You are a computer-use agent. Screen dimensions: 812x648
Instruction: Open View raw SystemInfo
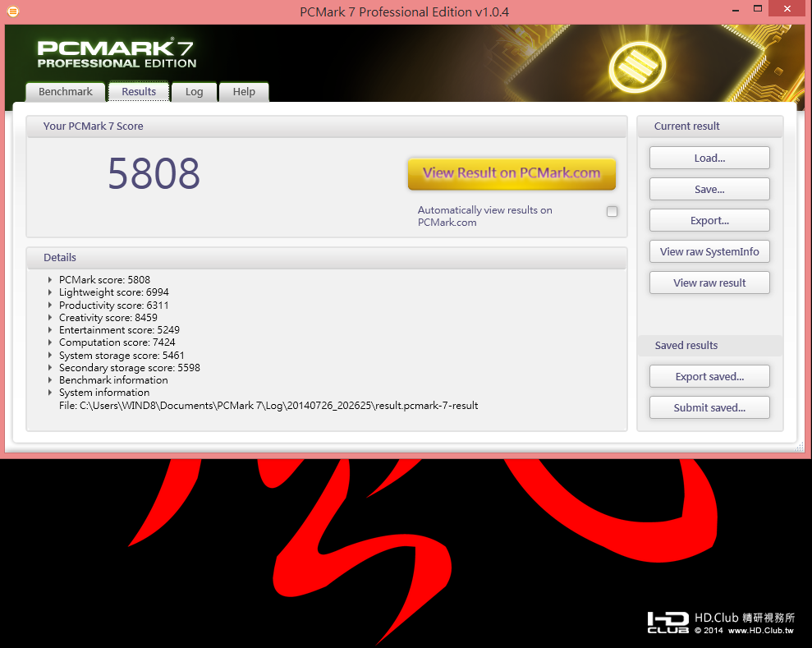(709, 252)
